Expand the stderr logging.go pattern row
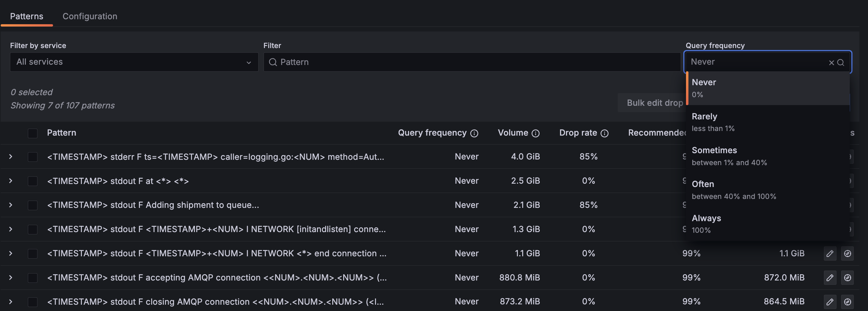 [11, 157]
